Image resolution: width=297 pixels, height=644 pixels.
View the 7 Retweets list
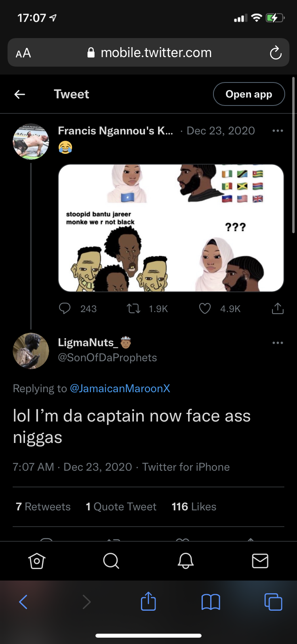(x=43, y=507)
